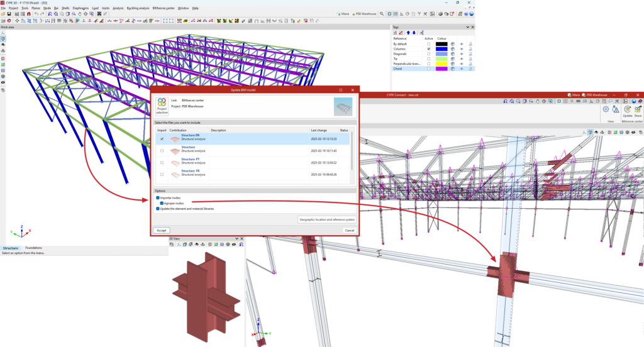This screenshot has height=347, width=644.
Task: Close the Tags panel with its X
Action: click(472, 27)
